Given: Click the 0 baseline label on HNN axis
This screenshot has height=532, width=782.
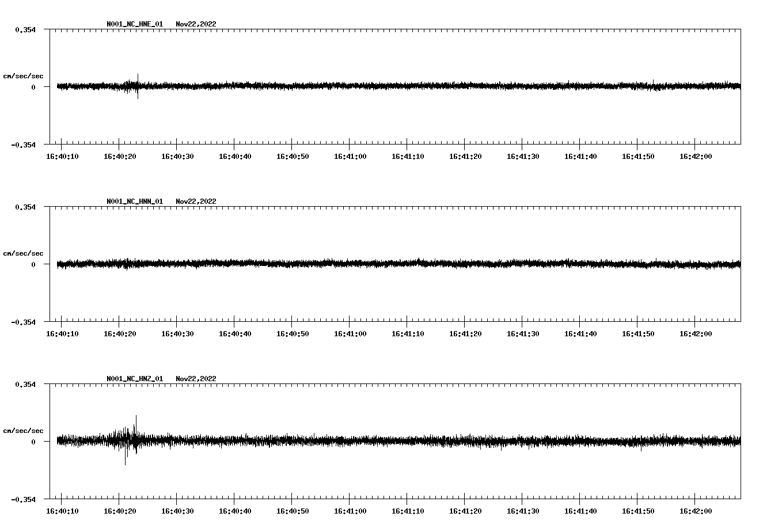Looking at the screenshot, I should 33,264.
